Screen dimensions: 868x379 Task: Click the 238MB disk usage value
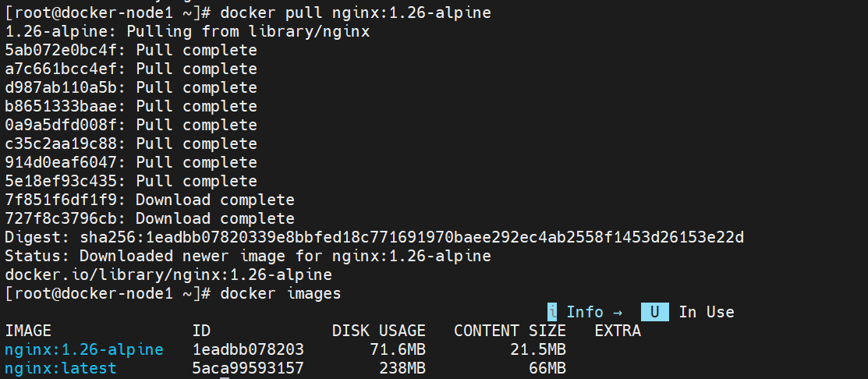402,369
